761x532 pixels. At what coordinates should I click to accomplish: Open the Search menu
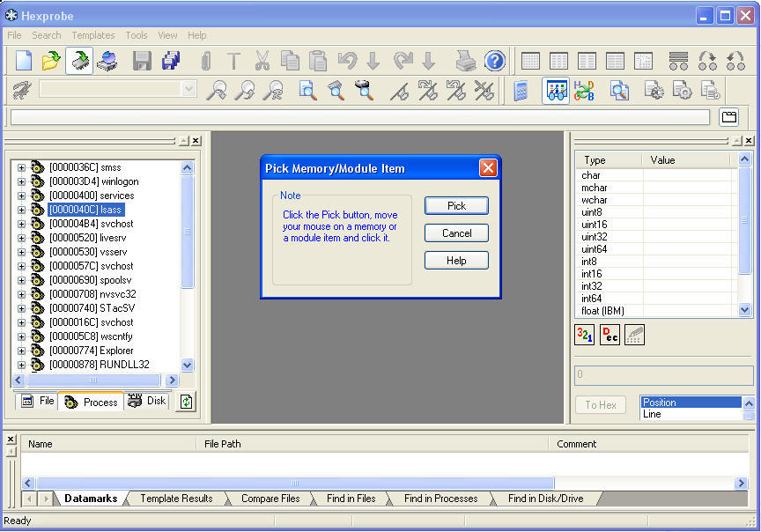tap(47, 35)
